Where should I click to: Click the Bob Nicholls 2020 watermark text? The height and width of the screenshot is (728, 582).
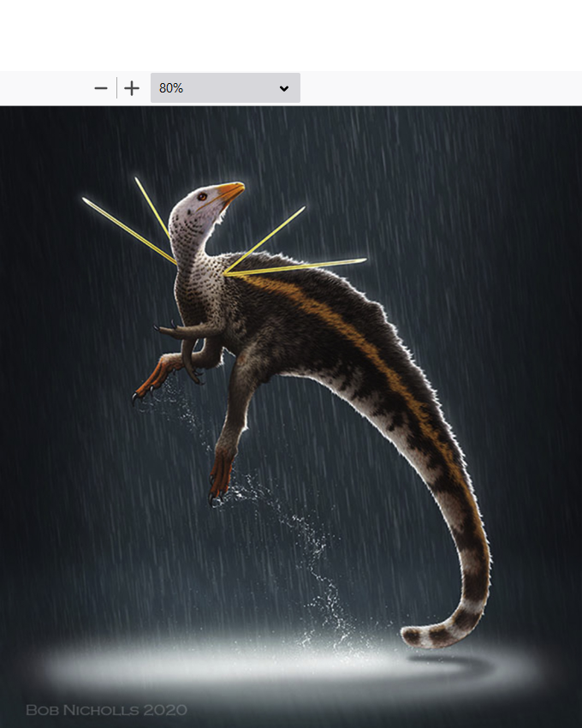coord(107,710)
